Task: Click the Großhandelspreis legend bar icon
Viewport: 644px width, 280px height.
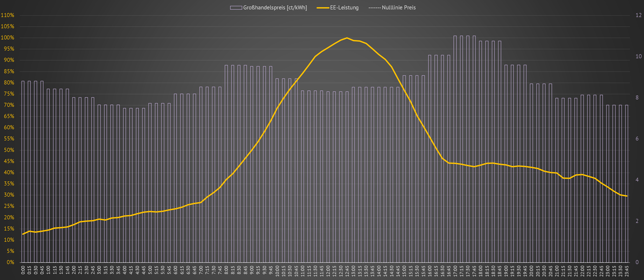Action: (x=236, y=8)
